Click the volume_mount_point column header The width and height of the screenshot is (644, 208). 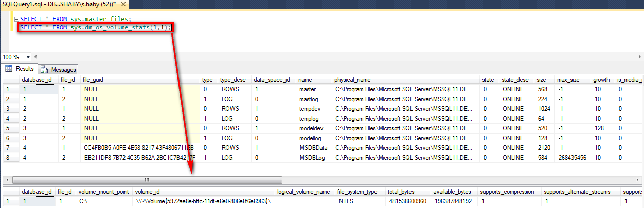pos(103,192)
